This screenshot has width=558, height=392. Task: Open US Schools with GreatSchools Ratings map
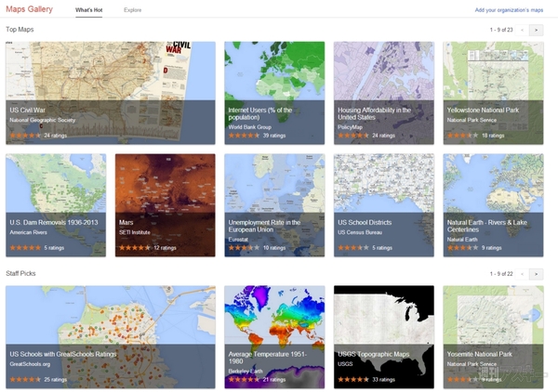pos(111,337)
